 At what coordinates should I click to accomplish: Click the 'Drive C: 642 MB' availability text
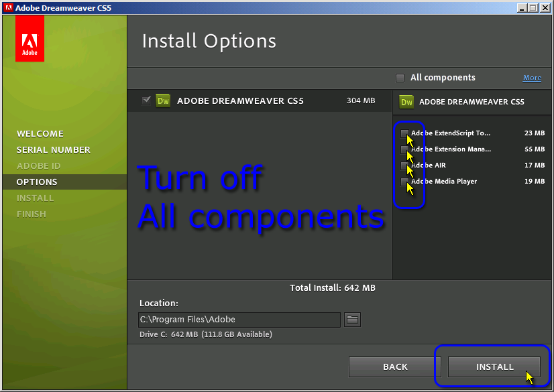[206, 334]
